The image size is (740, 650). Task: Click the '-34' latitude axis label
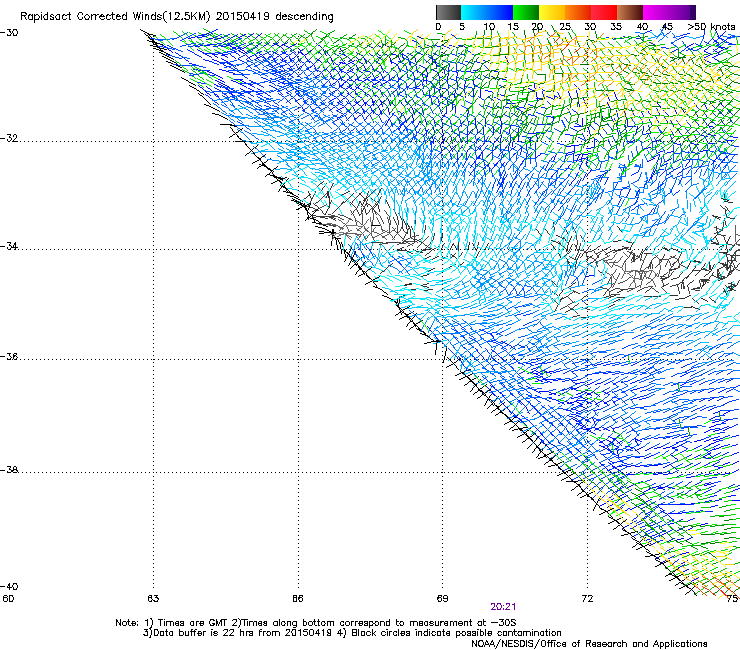tap(9, 246)
